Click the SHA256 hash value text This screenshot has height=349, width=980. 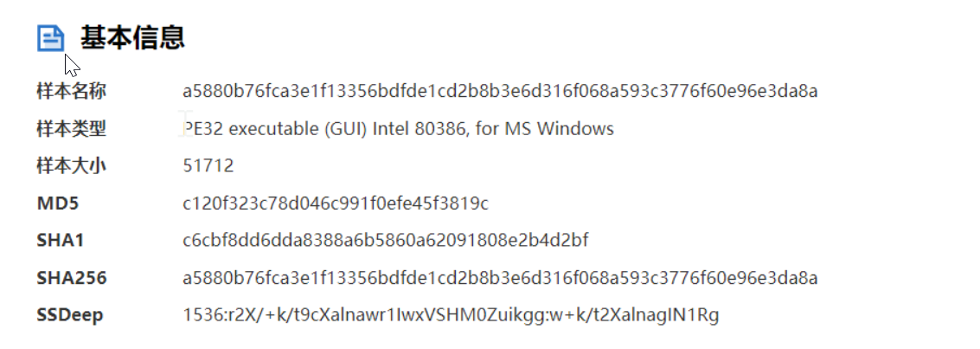coord(500,278)
